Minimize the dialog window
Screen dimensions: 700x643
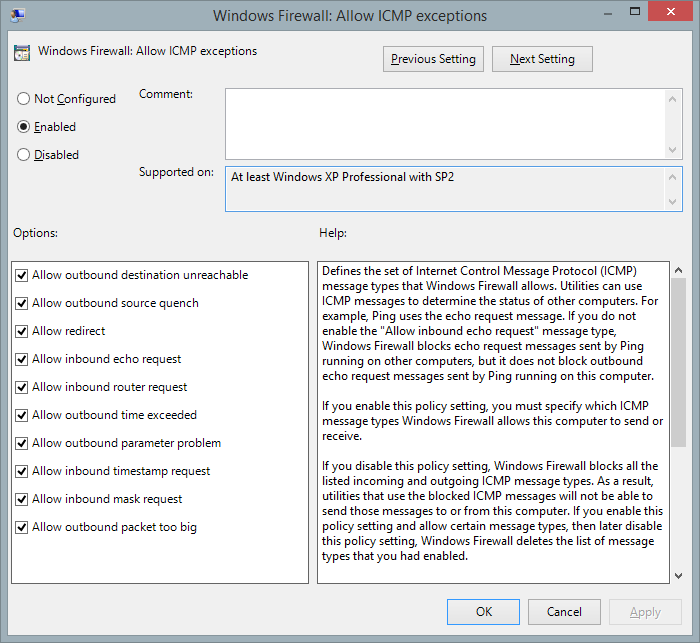[608, 13]
